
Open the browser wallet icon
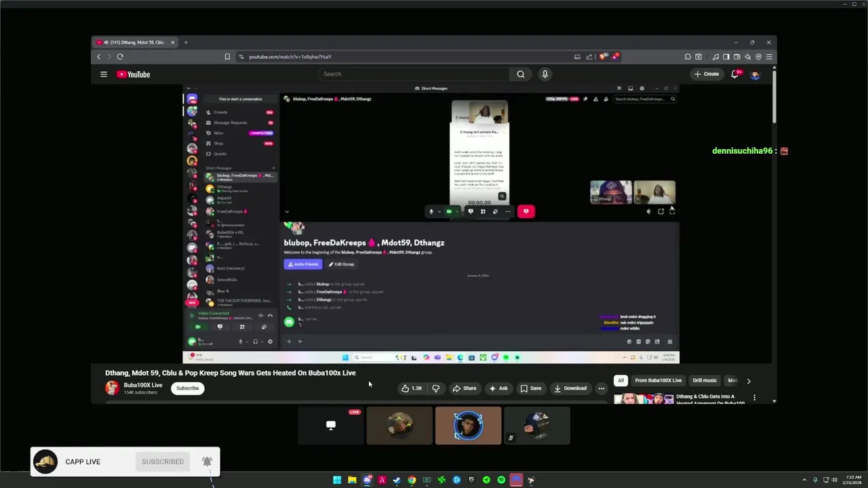(x=737, y=57)
